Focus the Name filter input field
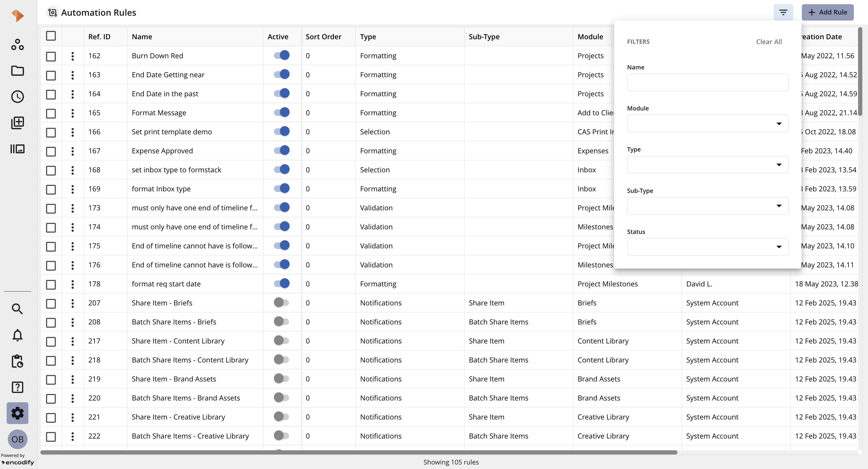 coord(708,82)
